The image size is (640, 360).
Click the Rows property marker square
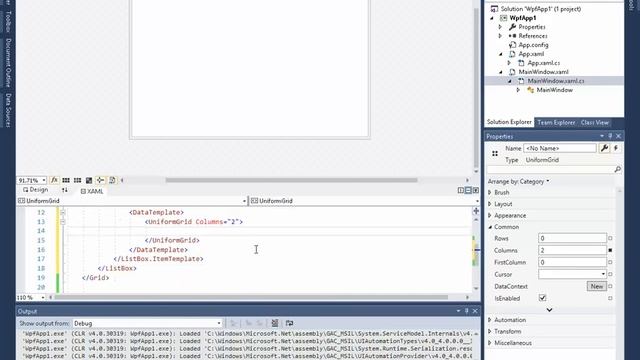(x=610, y=238)
